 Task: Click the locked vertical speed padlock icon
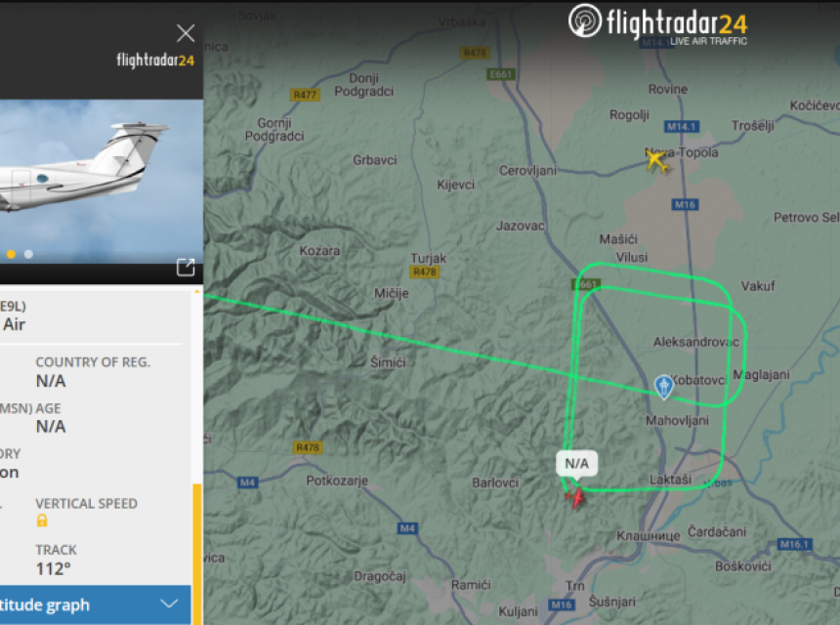click(42, 521)
